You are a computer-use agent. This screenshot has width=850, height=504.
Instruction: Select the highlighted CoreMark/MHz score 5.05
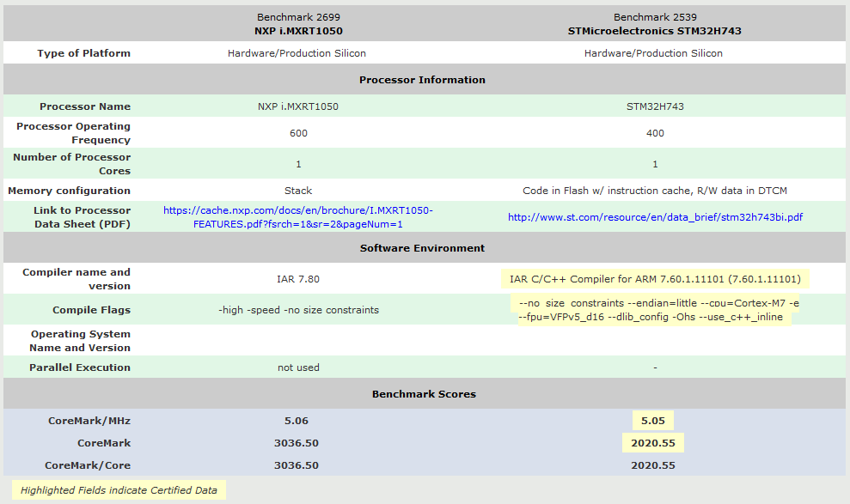(x=652, y=421)
